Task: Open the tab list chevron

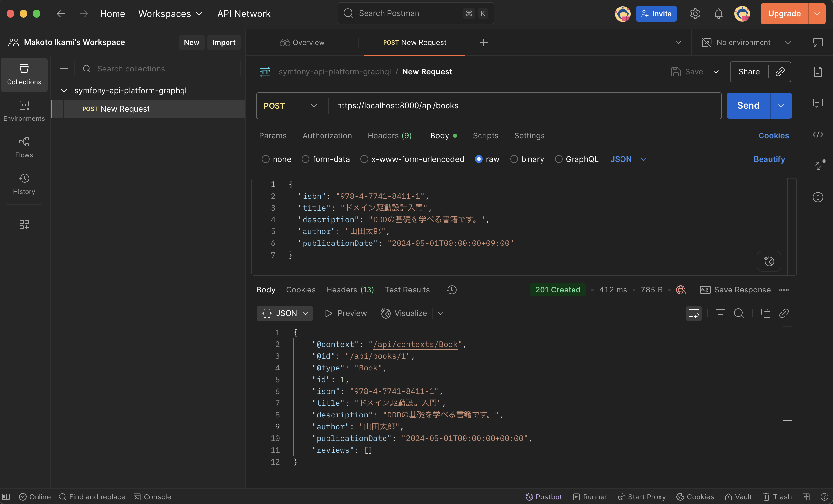Action: point(678,42)
